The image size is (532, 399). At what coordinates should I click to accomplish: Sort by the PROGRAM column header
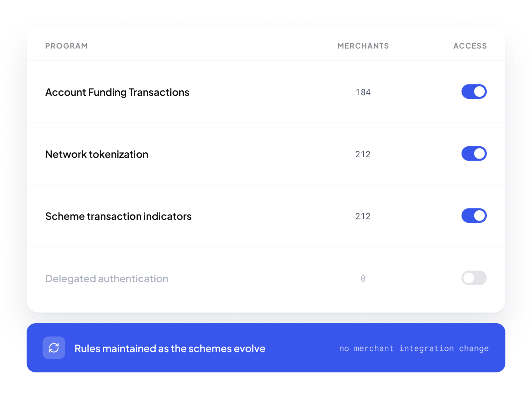[x=66, y=46]
